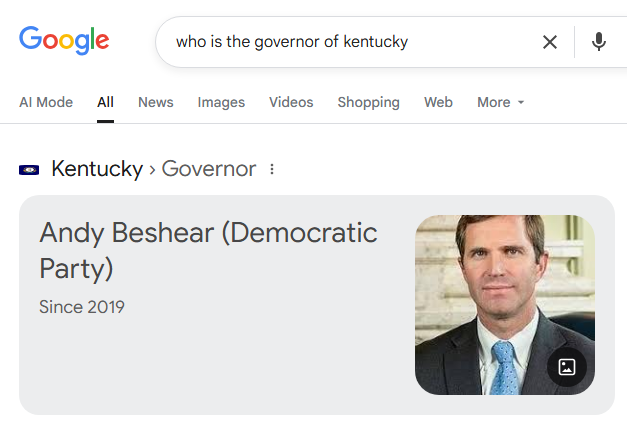Start voice search with microphone icon
Screen dimensions: 627x426
point(599,42)
